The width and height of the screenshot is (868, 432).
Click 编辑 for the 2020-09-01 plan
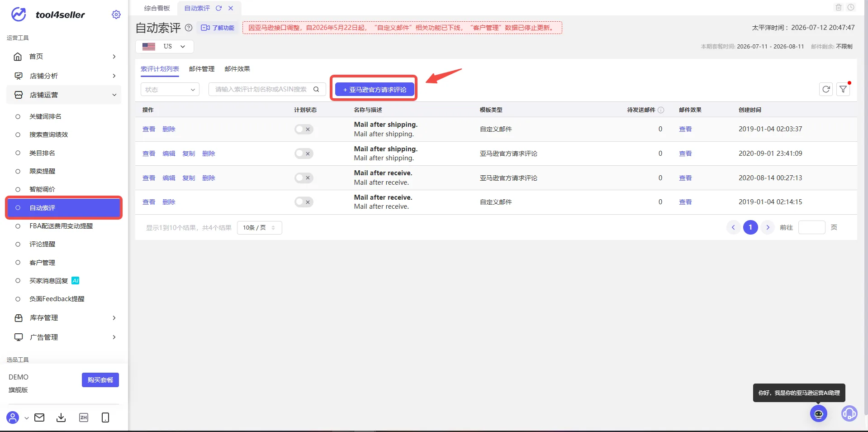pyautogui.click(x=169, y=154)
